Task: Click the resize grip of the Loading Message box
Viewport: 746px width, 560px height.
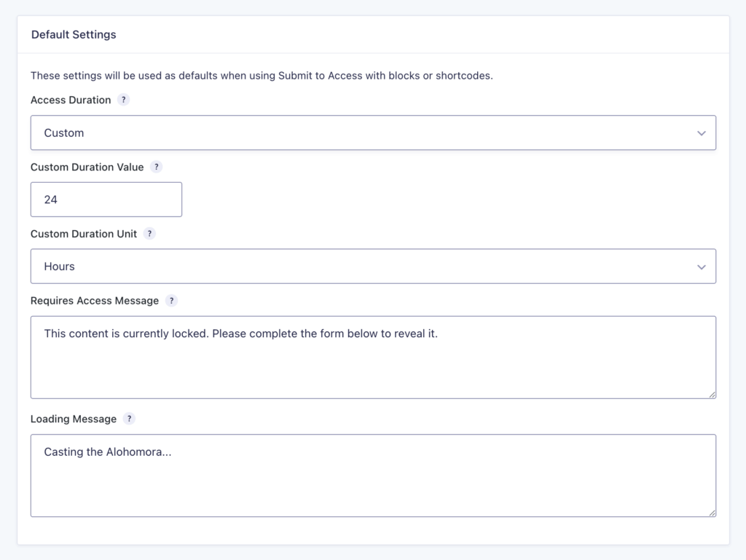Action: pos(712,513)
